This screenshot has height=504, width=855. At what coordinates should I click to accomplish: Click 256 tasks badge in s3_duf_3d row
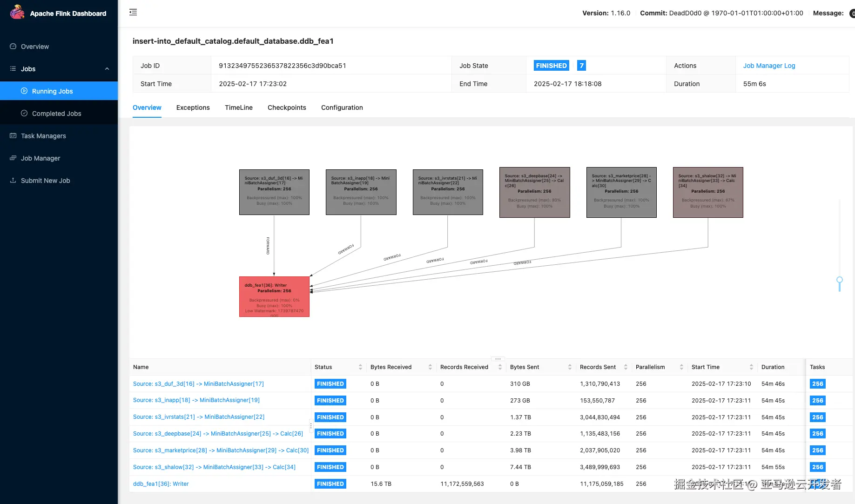pyautogui.click(x=818, y=384)
